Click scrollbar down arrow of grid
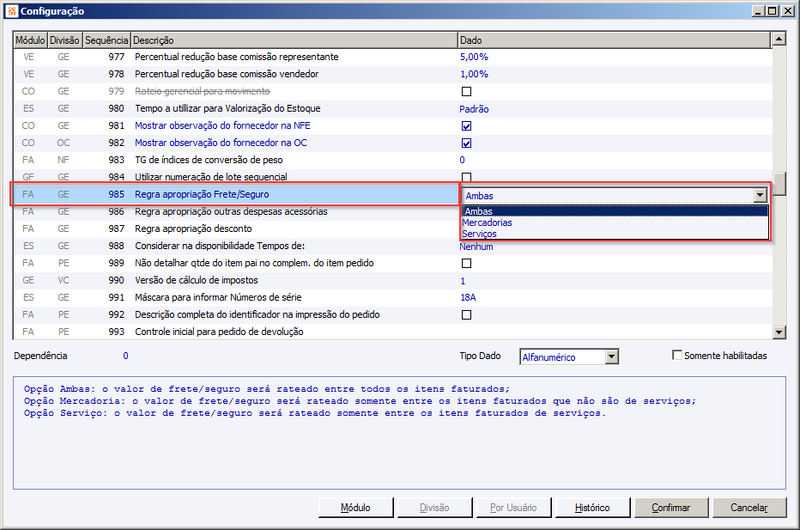Viewport: 800px width, 530px height. point(779,332)
